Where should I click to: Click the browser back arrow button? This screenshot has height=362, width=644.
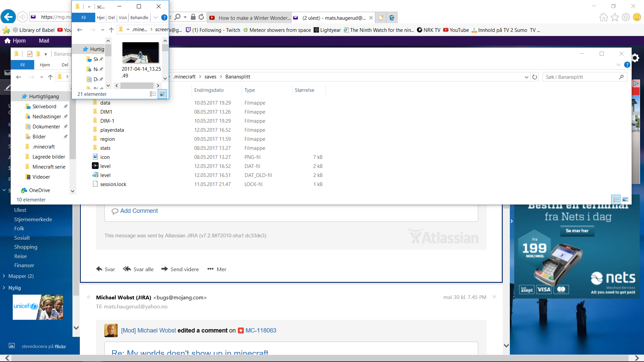[8, 17]
